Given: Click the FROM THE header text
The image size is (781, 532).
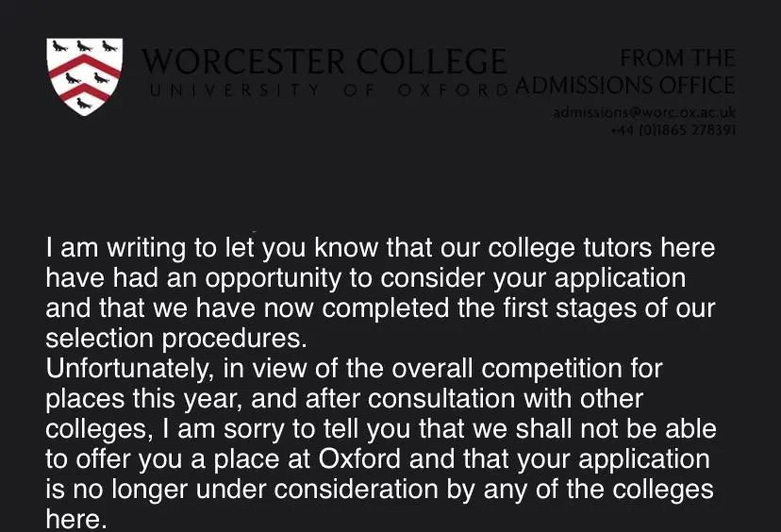Looking at the screenshot, I should click(677, 58).
